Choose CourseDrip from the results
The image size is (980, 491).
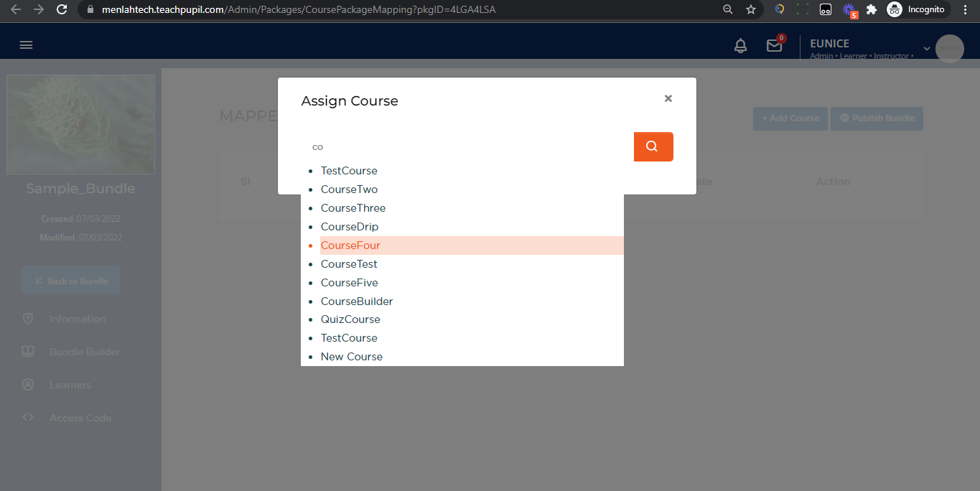350,227
